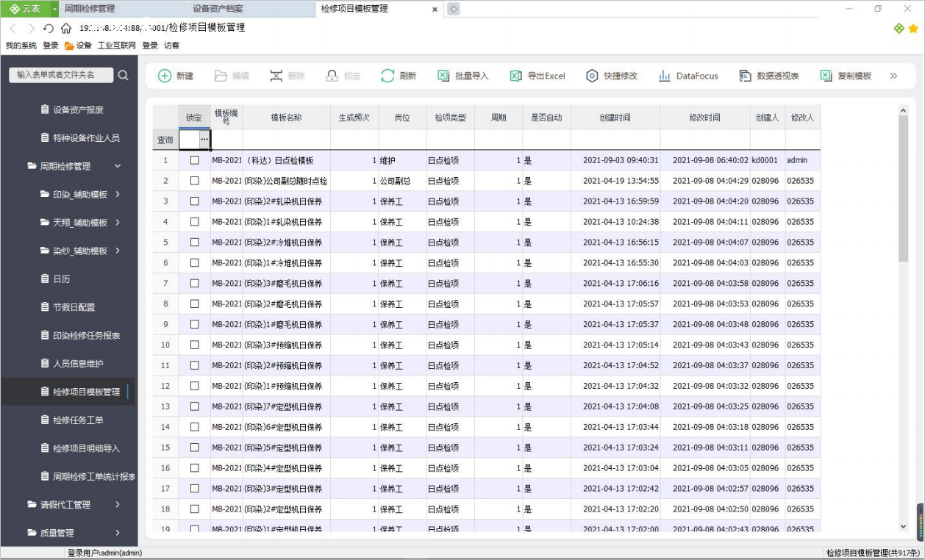Image resolution: width=925 pixels, height=560 pixels.
Task: Close the 检修项目模板管理 tab
Action: point(435,10)
